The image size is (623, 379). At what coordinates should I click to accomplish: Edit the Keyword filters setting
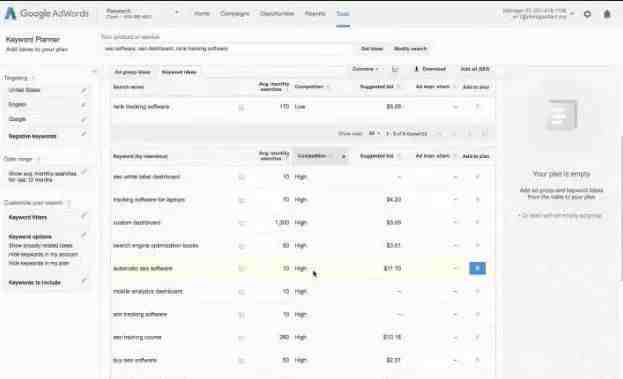(84, 216)
